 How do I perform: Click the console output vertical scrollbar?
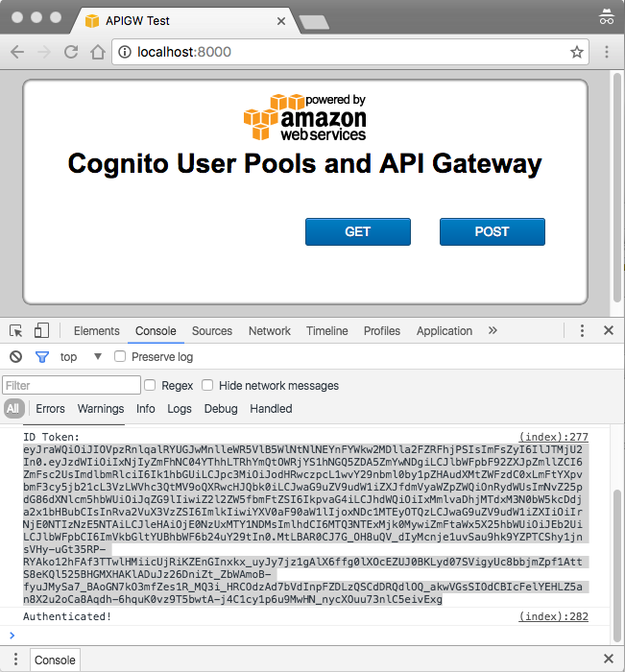(617, 565)
